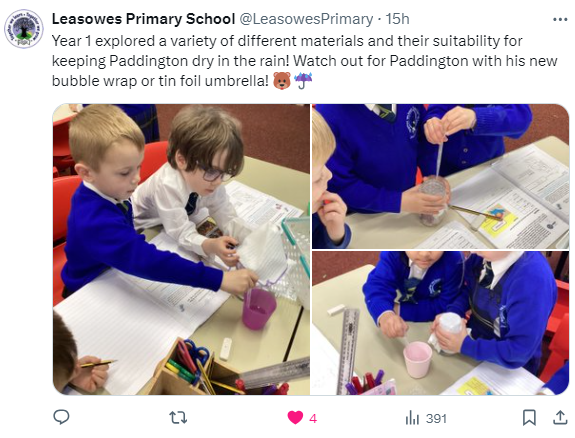Click the Leasowes Primary School display name

(x=143, y=19)
